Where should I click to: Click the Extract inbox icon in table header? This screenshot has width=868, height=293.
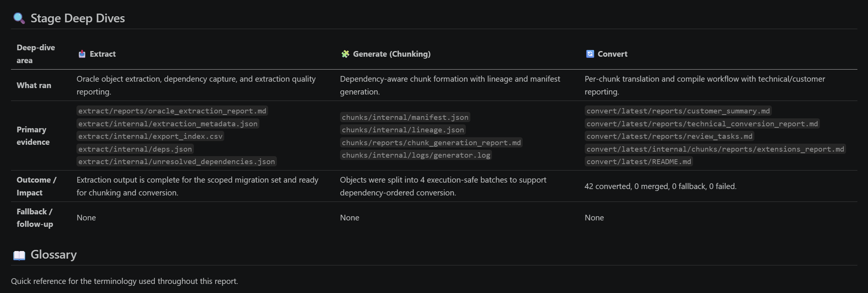82,54
